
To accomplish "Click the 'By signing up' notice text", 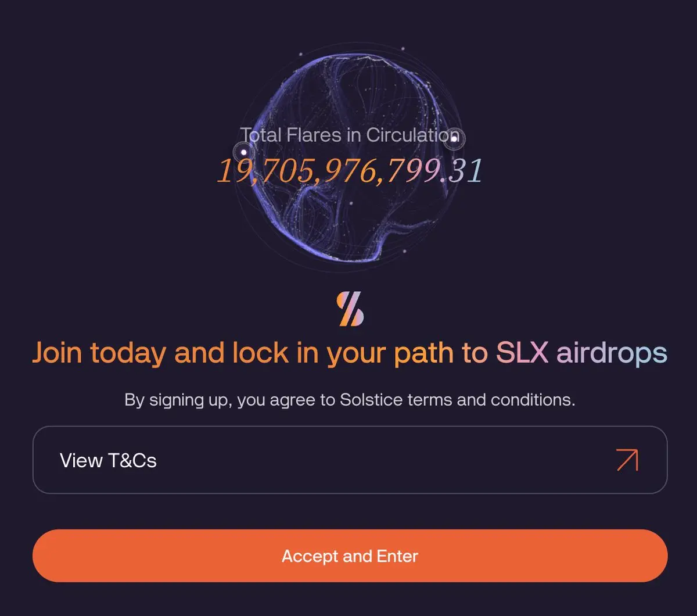I will pyautogui.click(x=178, y=400).
